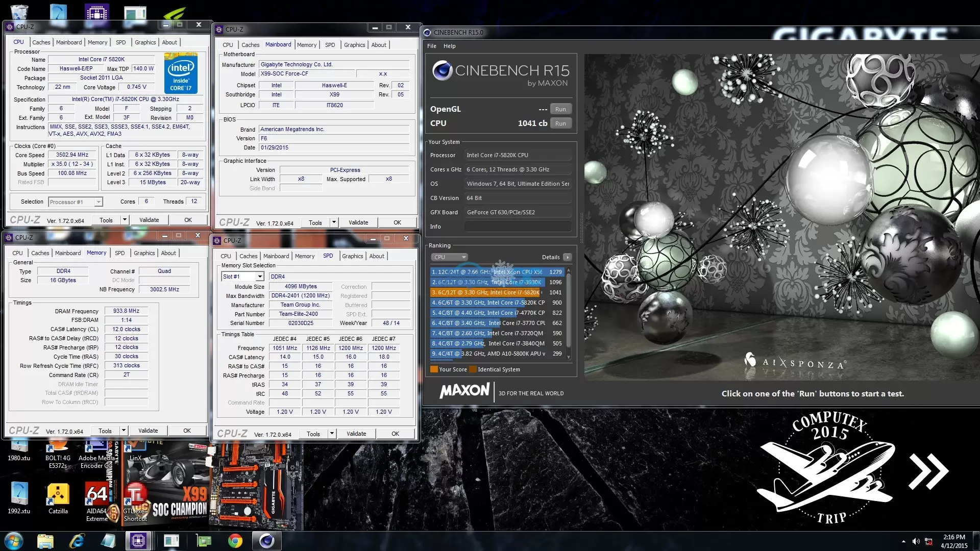Open the Windows Explorer taskbar folder
This screenshot has height=551, width=980.
(45, 541)
